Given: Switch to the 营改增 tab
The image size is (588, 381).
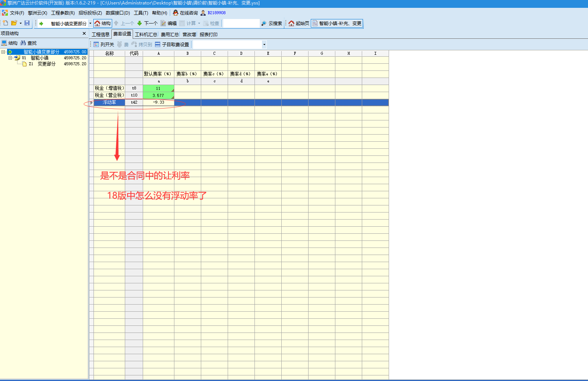Looking at the screenshot, I should coord(189,34).
